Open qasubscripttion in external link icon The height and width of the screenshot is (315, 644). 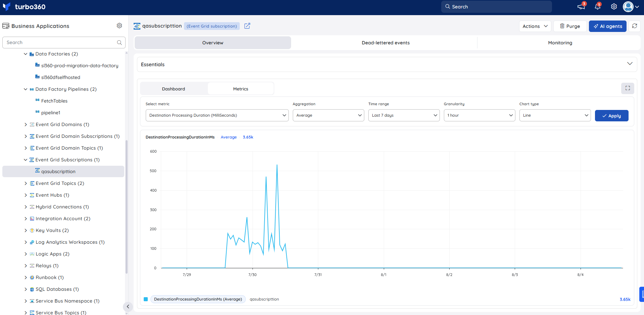pos(247,26)
